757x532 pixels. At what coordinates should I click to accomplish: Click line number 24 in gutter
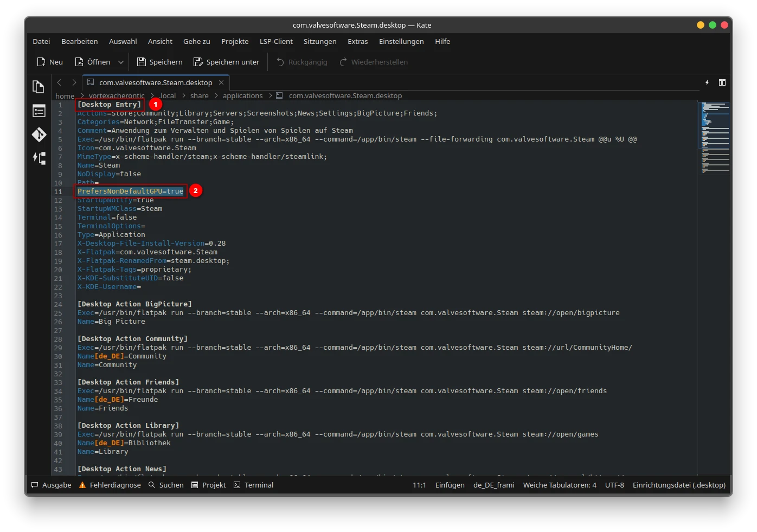coord(58,304)
